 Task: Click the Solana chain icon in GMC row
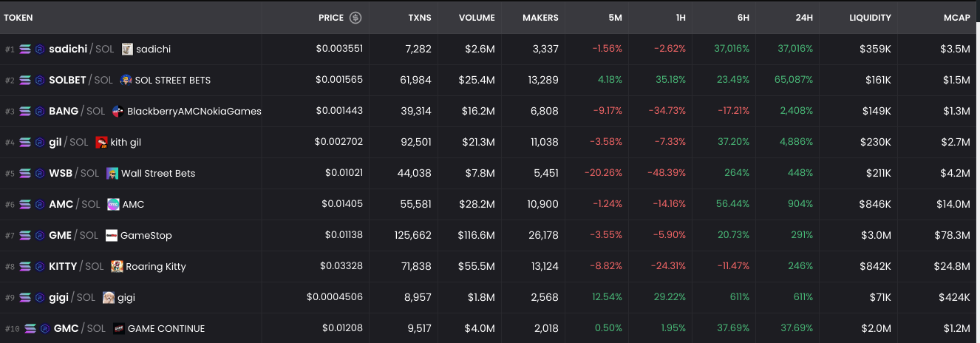[x=30, y=328]
